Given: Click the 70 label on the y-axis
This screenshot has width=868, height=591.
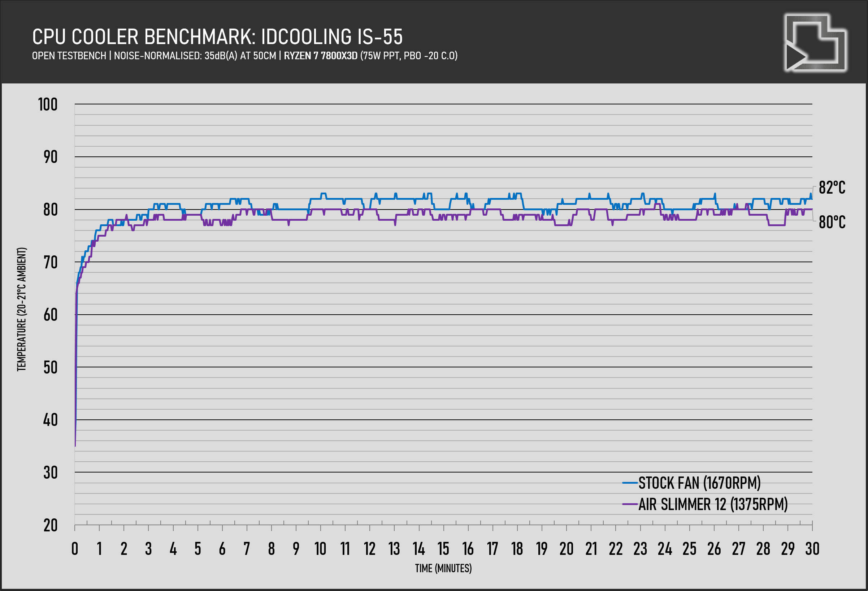Looking at the screenshot, I should (51, 263).
